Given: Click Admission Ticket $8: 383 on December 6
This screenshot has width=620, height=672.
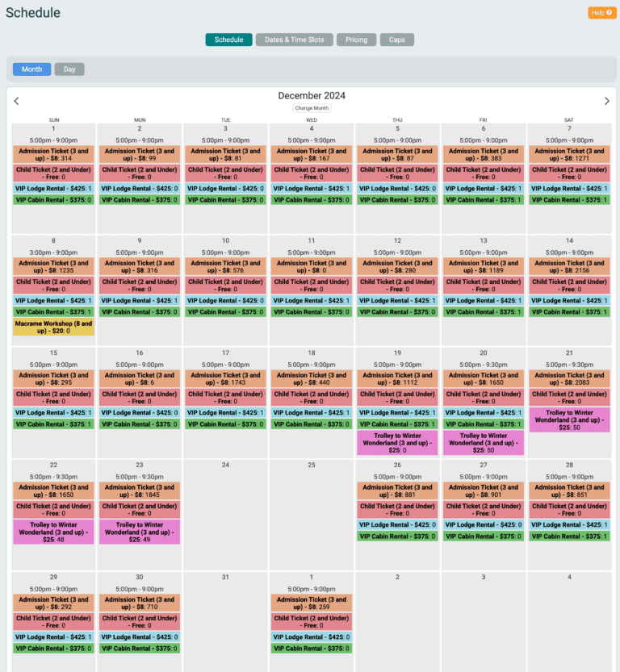Looking at the screenshot, I should 484,155.
